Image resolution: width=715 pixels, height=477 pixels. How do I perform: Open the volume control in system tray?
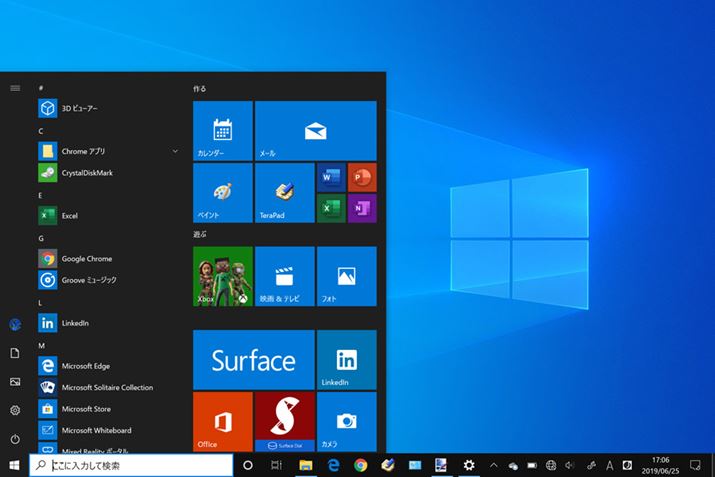pyautogui.click(x=569, y=465)
